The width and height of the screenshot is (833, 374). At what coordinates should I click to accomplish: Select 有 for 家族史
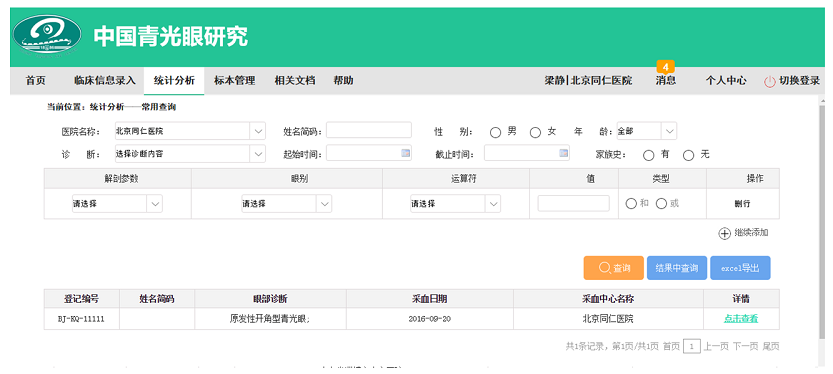click(x=648, y=156)
